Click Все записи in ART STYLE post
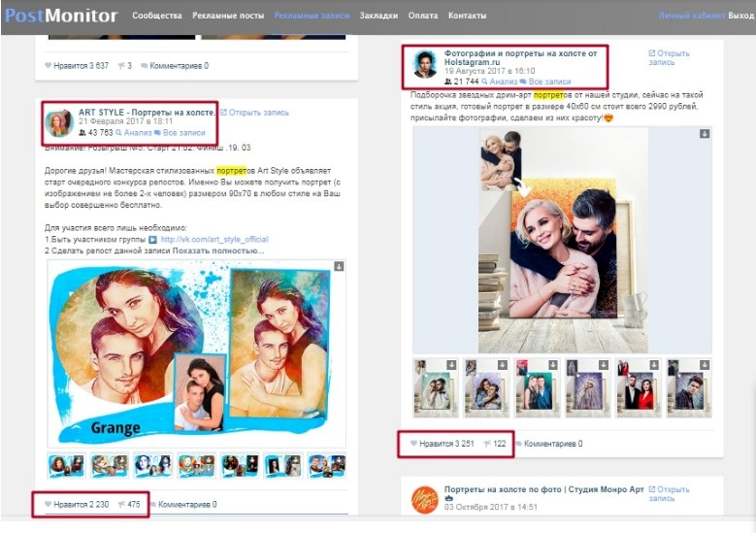 click(180, 133)
